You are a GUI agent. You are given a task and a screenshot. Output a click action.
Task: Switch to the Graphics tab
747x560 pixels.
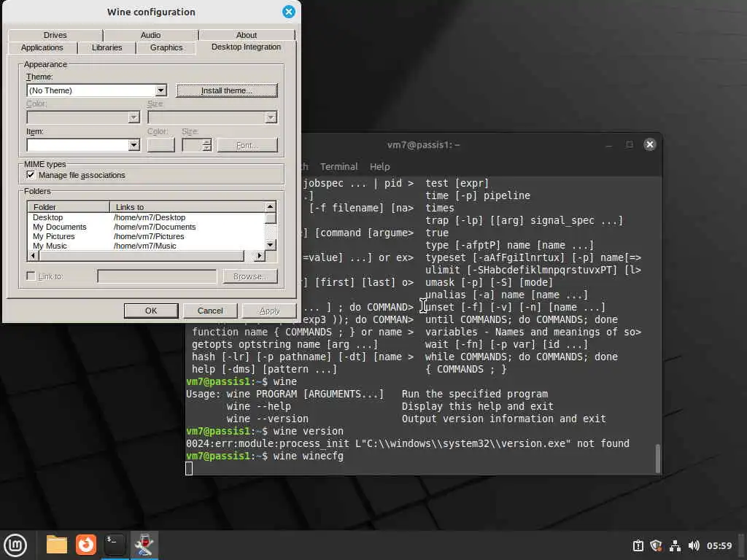coord(166,47)
